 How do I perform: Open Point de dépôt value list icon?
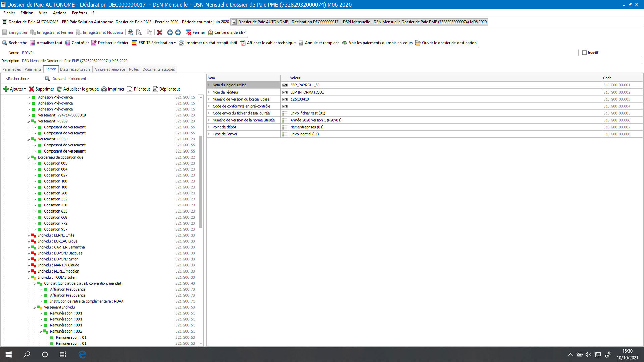[285, 127]
